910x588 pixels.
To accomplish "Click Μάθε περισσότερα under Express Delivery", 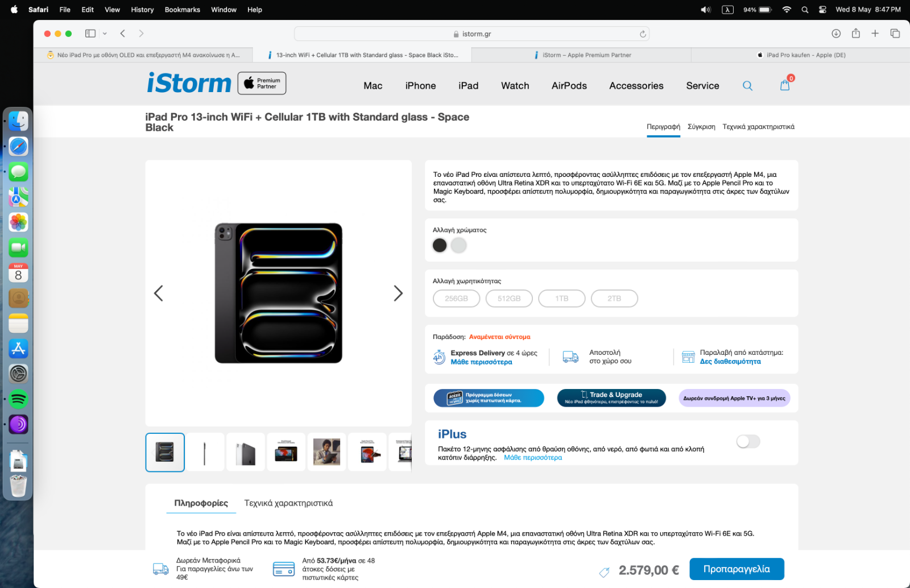I will [481, 362].
